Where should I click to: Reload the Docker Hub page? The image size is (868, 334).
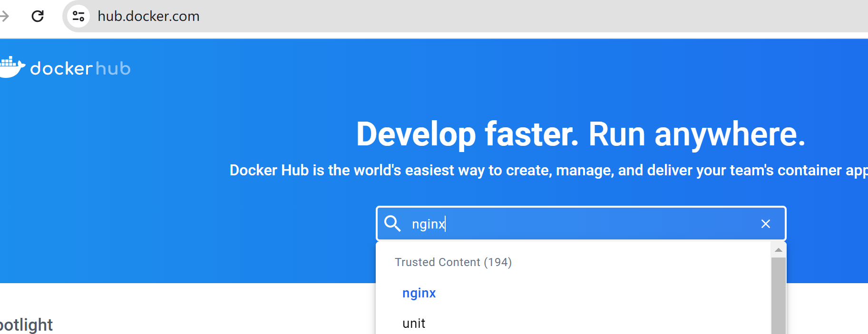point(38,16)
